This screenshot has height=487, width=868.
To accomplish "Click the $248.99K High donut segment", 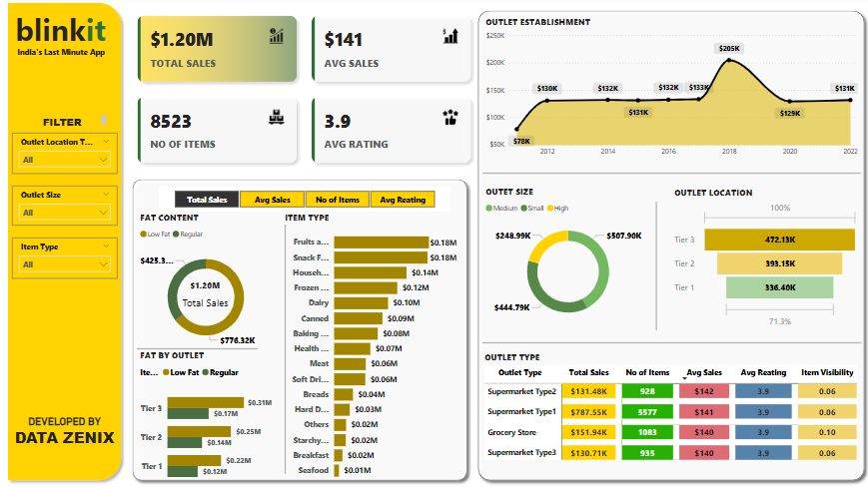I will pyautogui.click(x=544, y=242).
